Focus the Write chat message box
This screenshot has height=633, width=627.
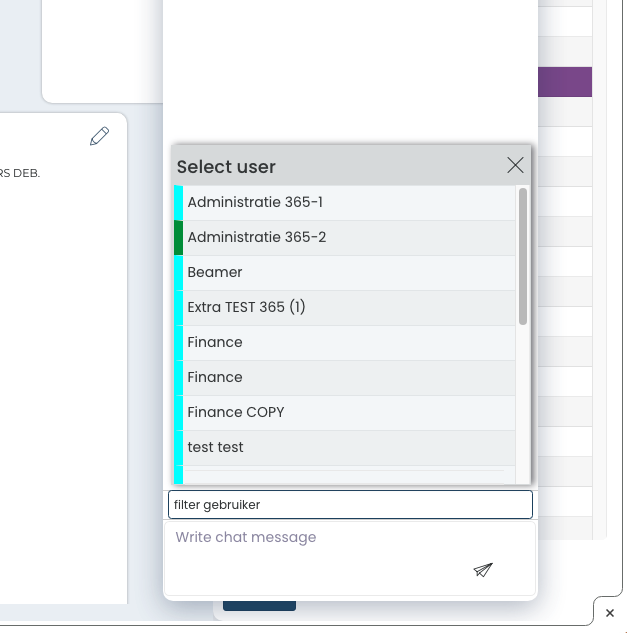click(x=350, y=558)
